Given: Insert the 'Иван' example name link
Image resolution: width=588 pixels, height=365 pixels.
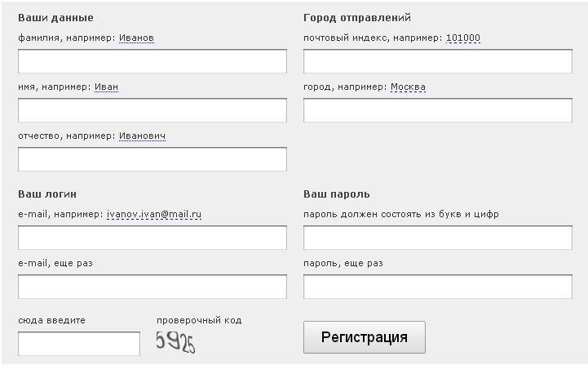Looking at the screenshot, I should (106, 87).
